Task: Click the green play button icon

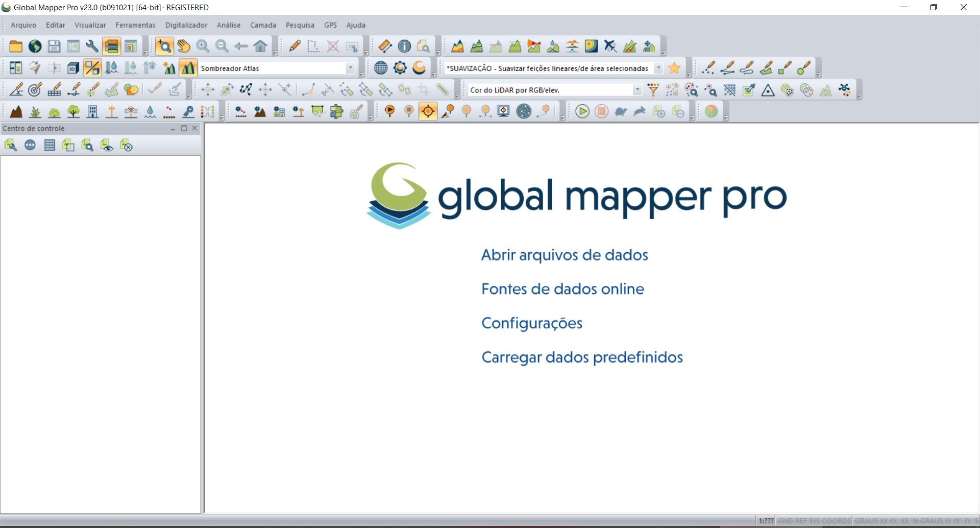Action: pyautogui.click(x=582, y=111)
